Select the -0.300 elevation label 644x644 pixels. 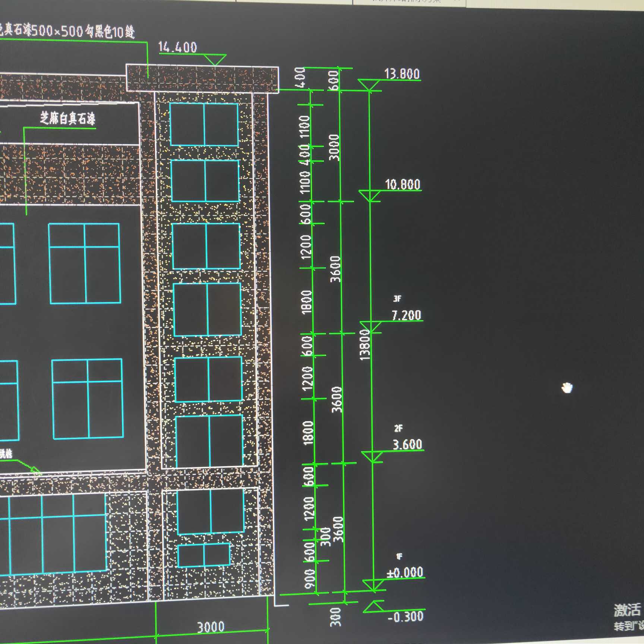point(405,617)
